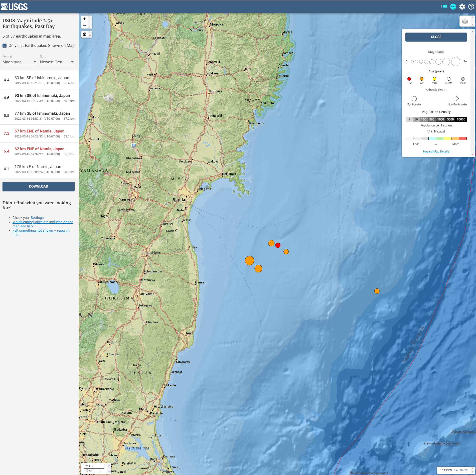Click the red U.S. Hazard color swatch
This screenshot has width=476, height=475.
[463, 138]
